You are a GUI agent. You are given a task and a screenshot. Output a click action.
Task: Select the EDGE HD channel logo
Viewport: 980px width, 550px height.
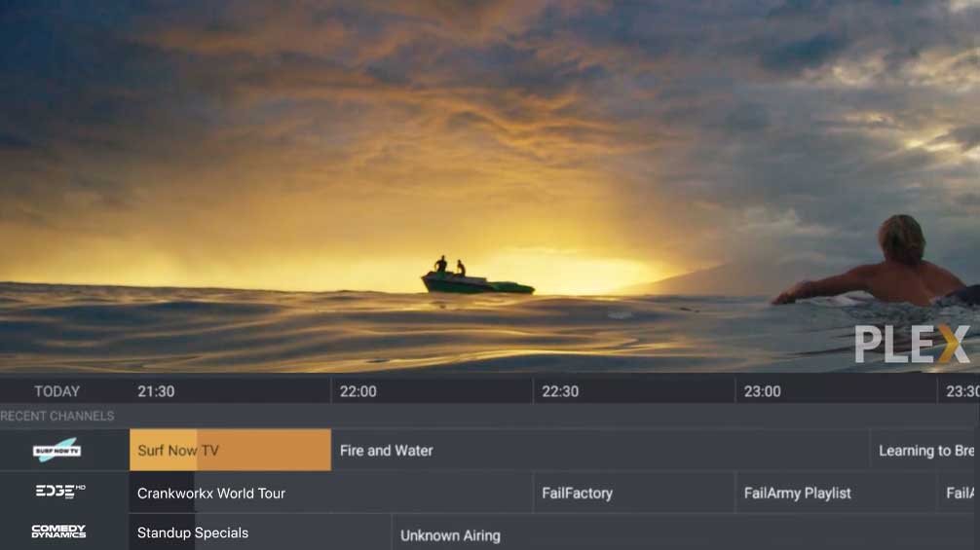60,492
